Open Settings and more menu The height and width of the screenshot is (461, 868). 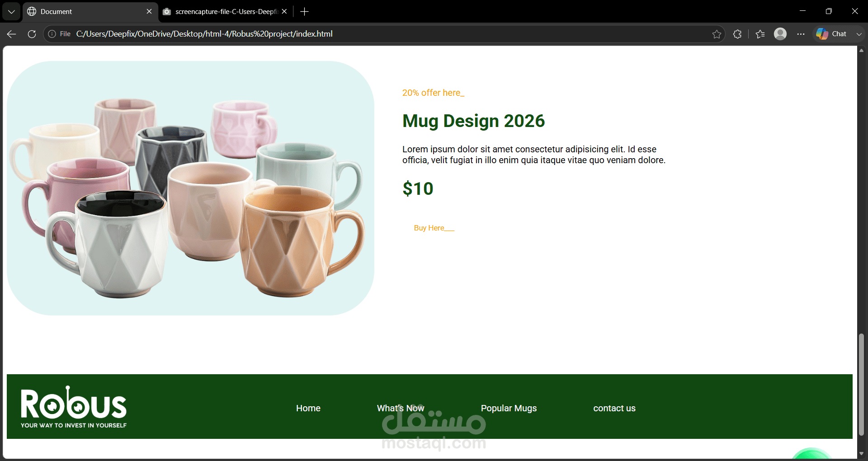tap(801, 34)
